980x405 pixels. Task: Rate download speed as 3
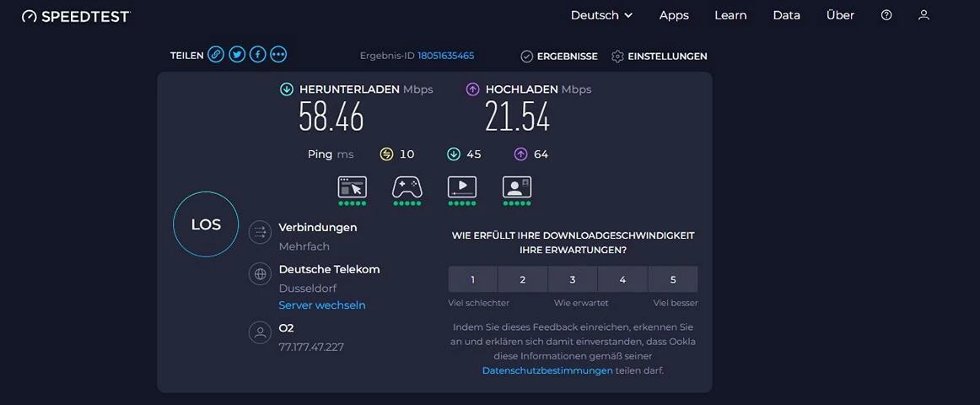pos(573,279)
